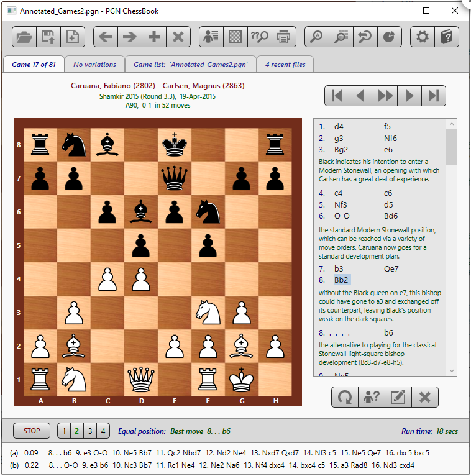Click scroll-up arrow of move list
The height and width of the screenshot is (476, 471).
(452, 124)
